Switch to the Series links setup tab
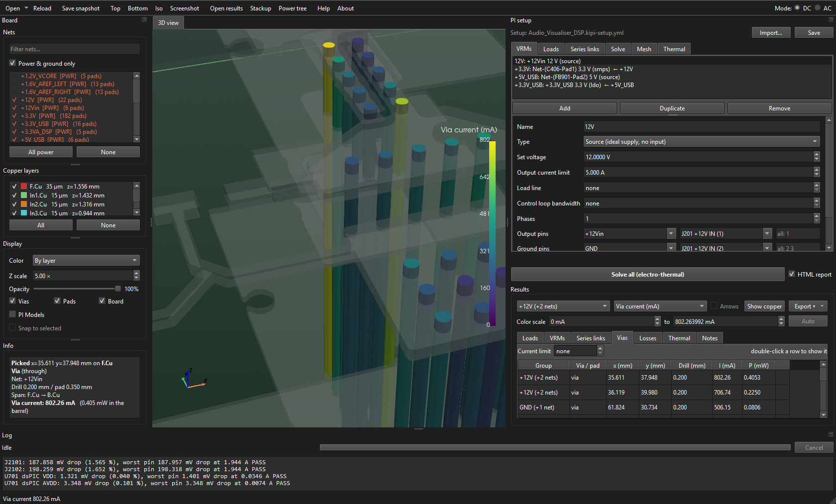The height and width of the screenshot is (504, 836). click(x=585, y=49)
